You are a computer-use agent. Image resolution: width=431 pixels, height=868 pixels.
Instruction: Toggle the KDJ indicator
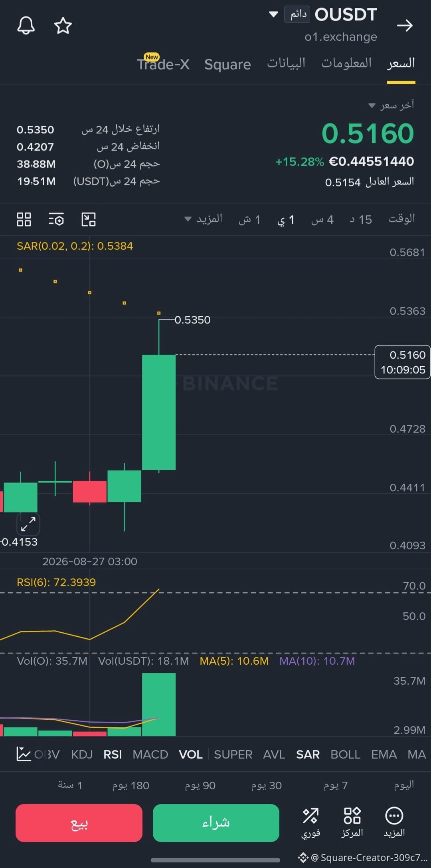(x=82, y=754)
